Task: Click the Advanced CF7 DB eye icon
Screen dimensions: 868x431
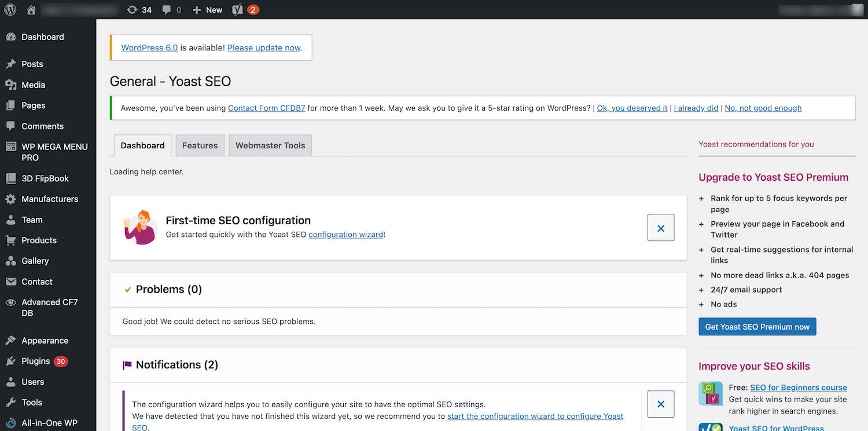Action: [x=10, y=302]
